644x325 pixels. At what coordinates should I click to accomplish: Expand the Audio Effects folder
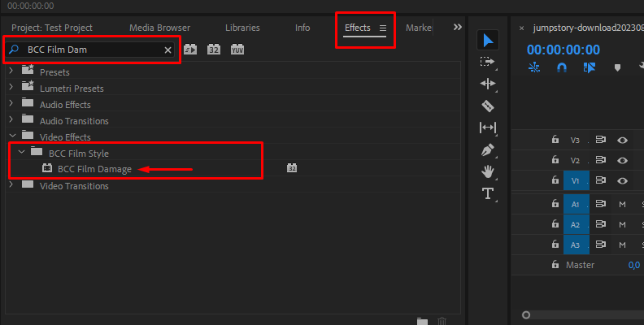11,103
